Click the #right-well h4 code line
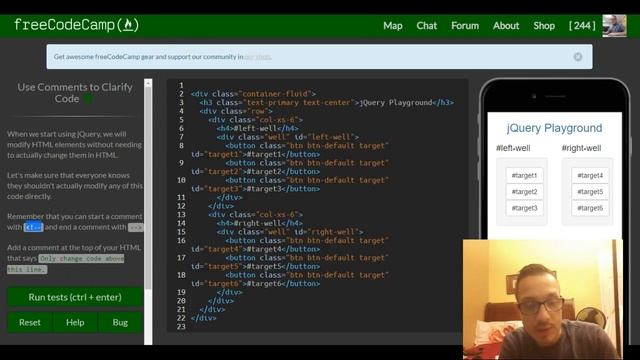 (260, 223)
